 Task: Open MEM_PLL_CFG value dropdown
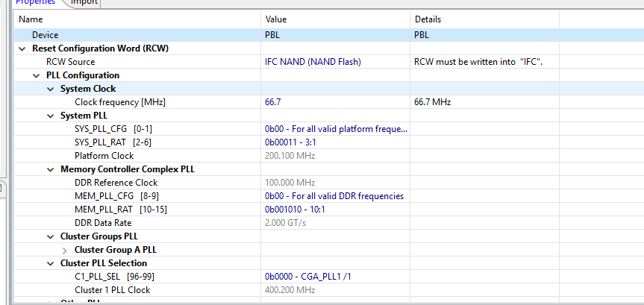click(x=335, y=196)
